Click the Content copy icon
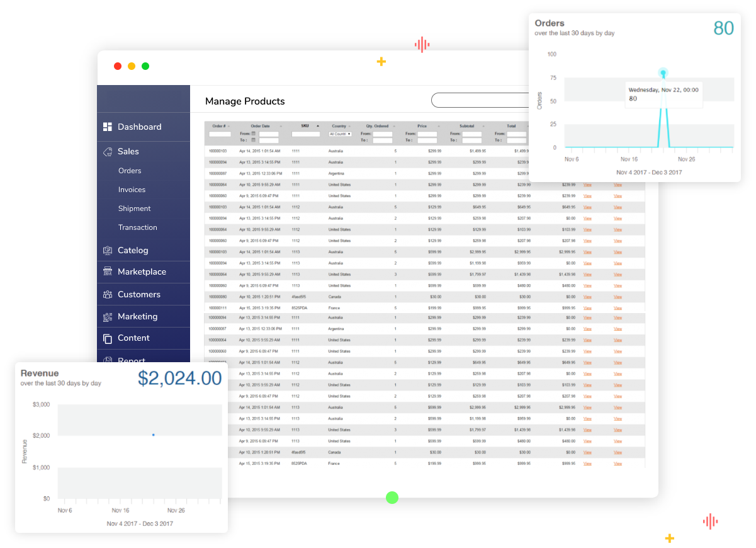Viewport: 756px width, 548px height. tap(107, 338)
